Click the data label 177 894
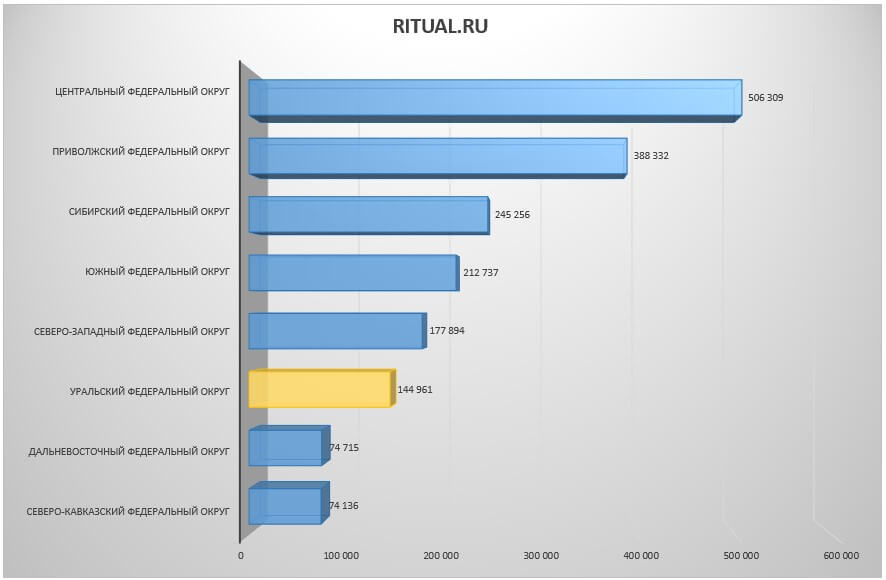The image size is (886, 580). pos(446,330)
